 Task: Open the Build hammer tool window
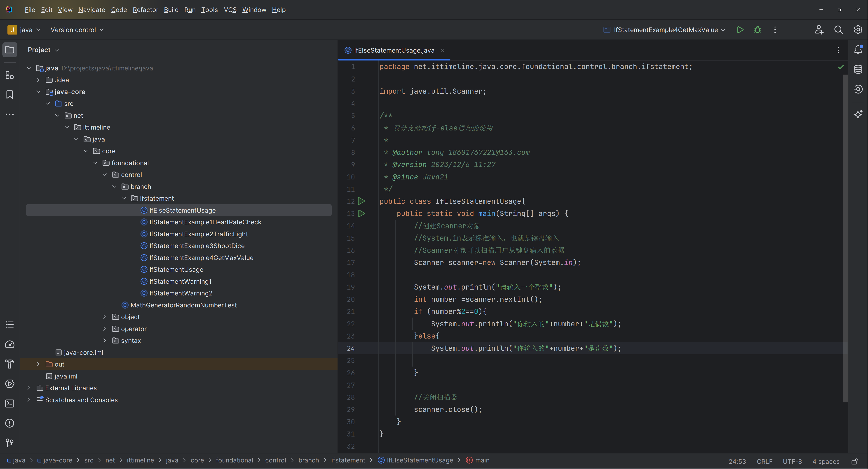pyautogui.click(x=10, y=364)
